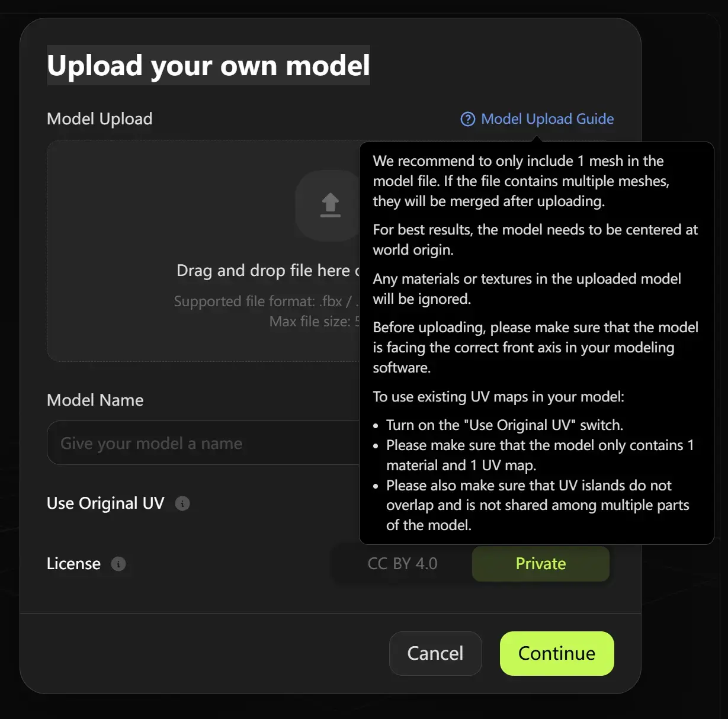Click the upload arrow icon

[x=329, y=205]
